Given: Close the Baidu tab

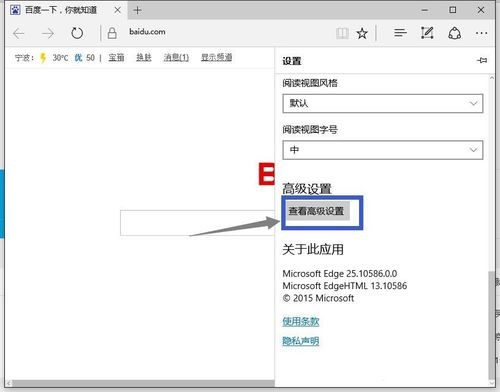Looking at the screenshot, I should click(x=117, y=10).
